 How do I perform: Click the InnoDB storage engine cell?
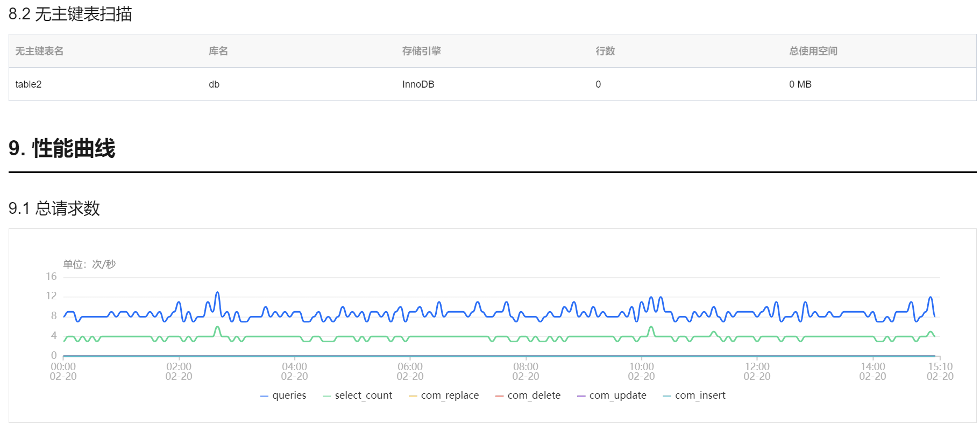point(418,84)
